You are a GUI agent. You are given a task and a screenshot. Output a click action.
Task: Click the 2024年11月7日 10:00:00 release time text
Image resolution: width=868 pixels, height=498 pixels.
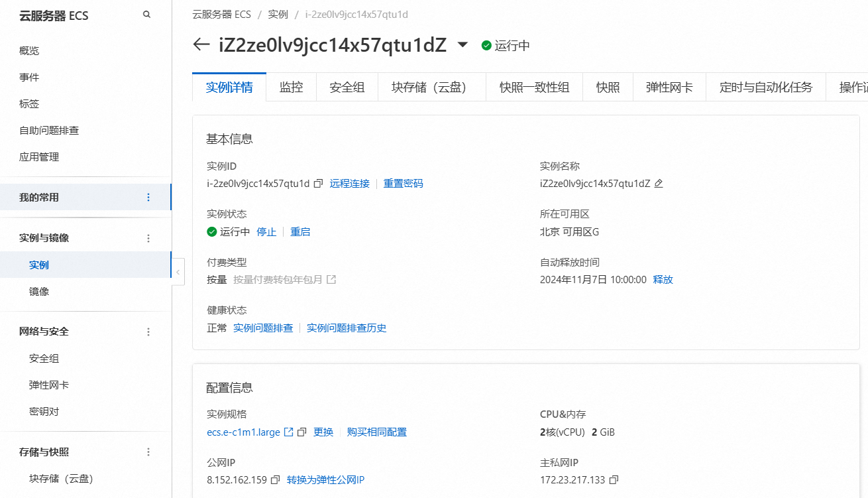(593, 280)
